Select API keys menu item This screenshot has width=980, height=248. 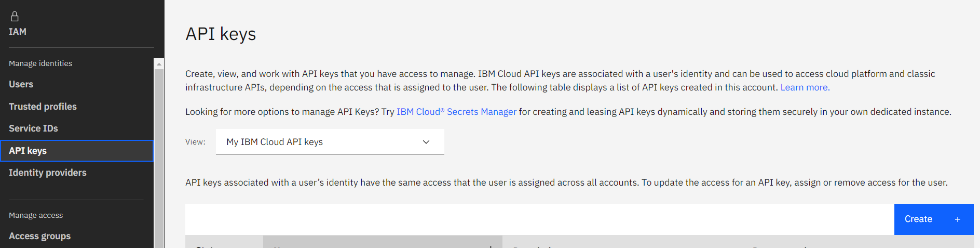click(x=28, y=151)
